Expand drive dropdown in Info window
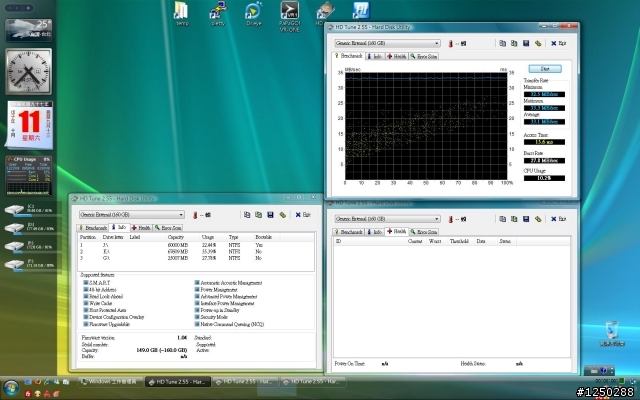 (x=181, y=215)
